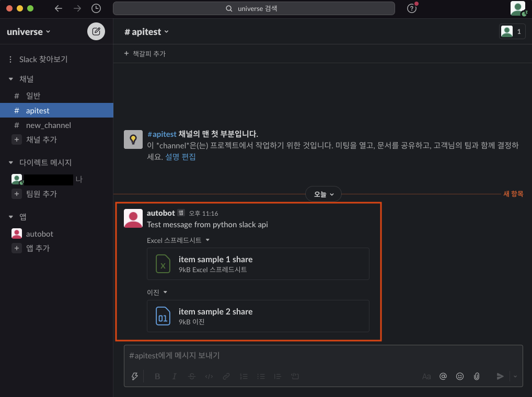
Task: Click the universe search field
Action: point(254,8)
